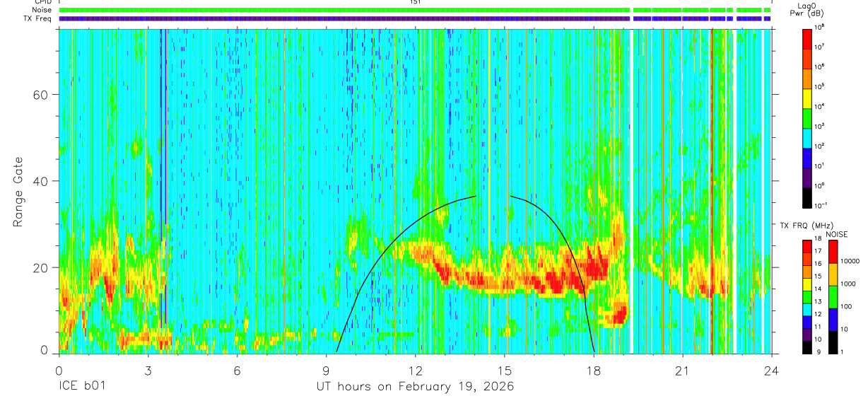Click the red top segment of NOISE colorbar
The image size is (868, 401).
[x=833, y=252]
